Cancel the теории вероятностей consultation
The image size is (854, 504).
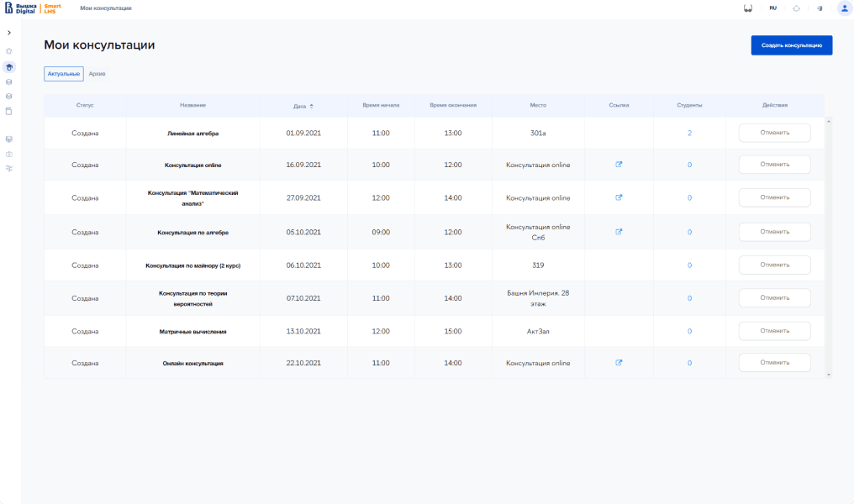point(774,297)
